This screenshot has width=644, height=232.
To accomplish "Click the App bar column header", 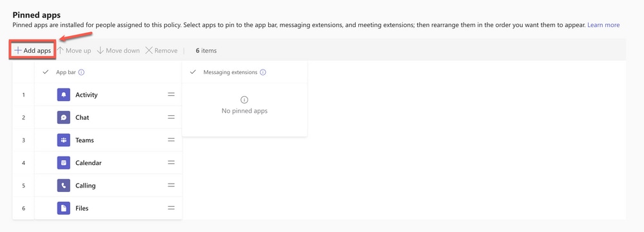I will coord(66,72).
